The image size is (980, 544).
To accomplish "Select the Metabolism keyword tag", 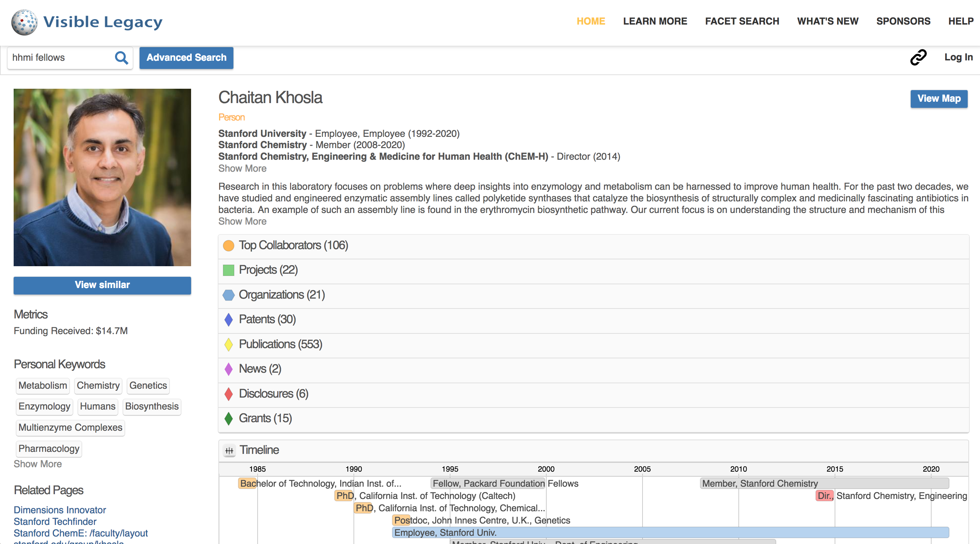I will pyautogui.click(x=43, y=386).
